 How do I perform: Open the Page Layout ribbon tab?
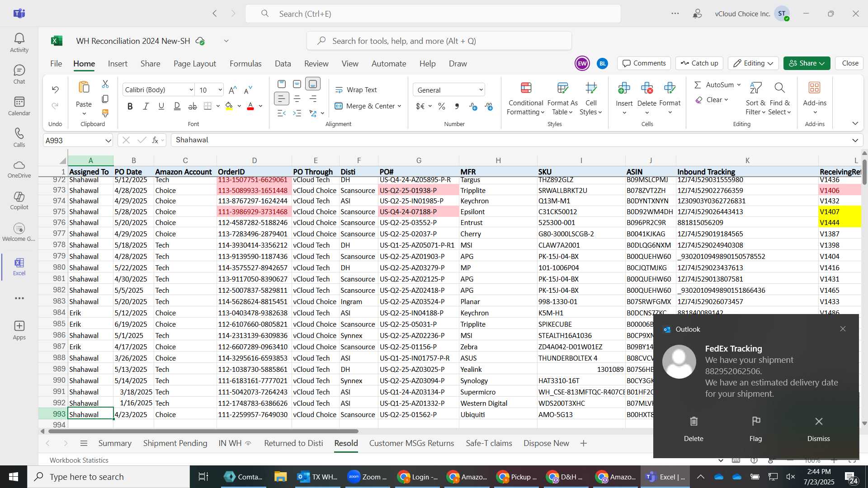tap(195, 64)
